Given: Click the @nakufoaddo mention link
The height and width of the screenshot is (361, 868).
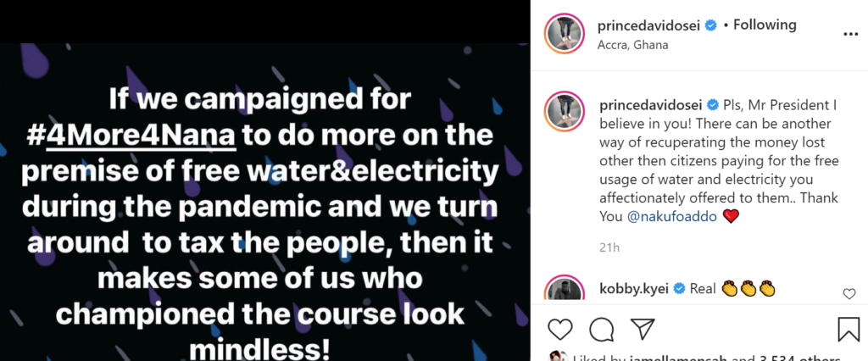Looking at the screenshot, I should point(672,217).
